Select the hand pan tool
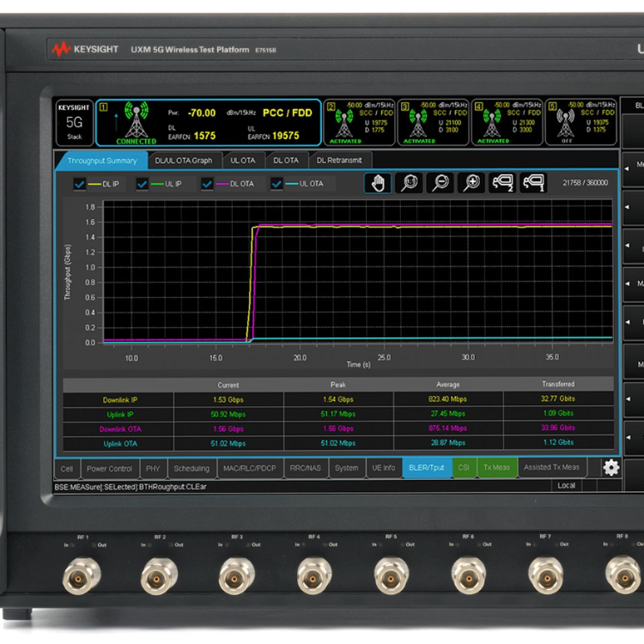The width and height of the screenshot is (644, 644). [378, 183]
